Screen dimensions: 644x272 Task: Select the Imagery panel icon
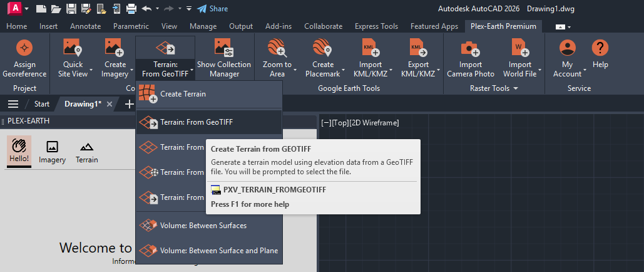52,152
